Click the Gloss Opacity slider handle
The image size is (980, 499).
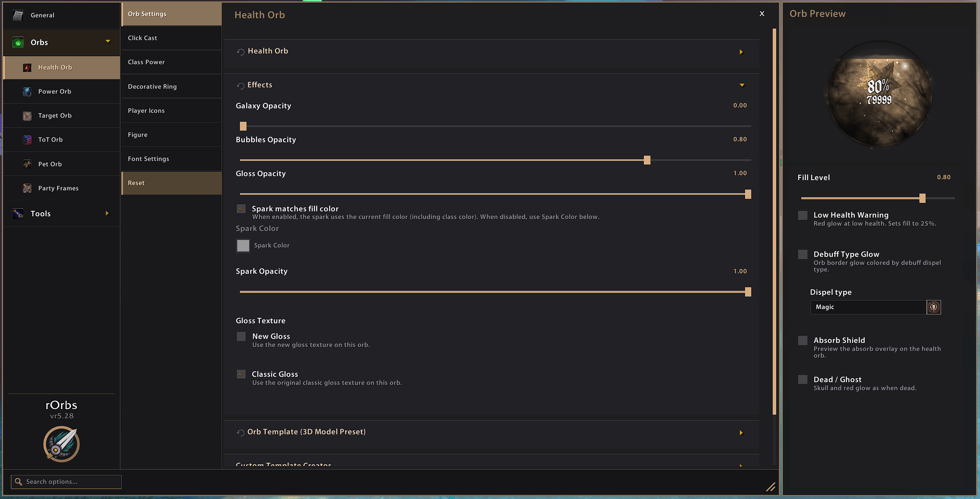click(748, 194)
